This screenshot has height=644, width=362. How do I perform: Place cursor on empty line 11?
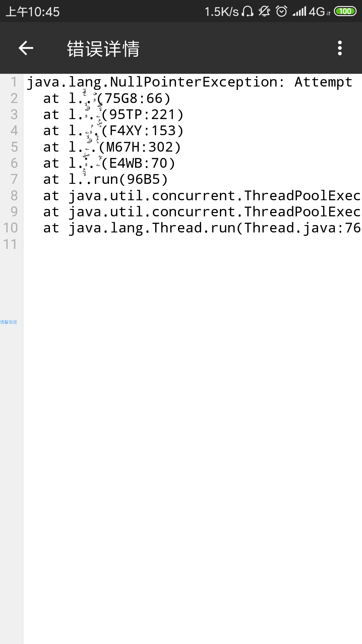pyautogui.click(x=168, y=244)
